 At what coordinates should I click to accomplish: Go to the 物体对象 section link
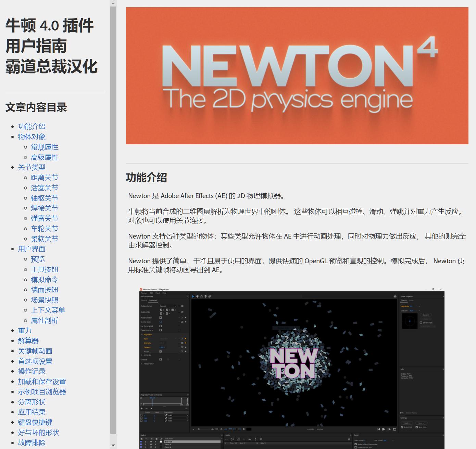[x=32, y=137]
